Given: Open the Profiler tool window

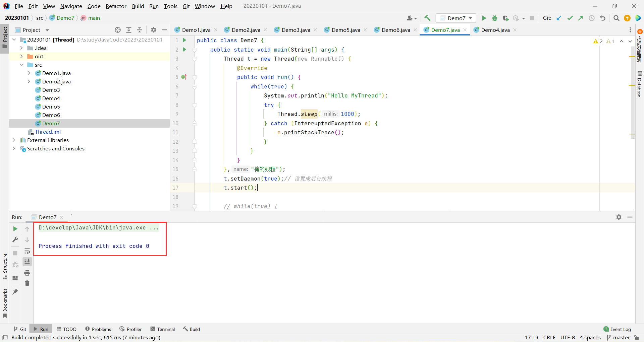Looking at the screenshot, I should point(130,329).
